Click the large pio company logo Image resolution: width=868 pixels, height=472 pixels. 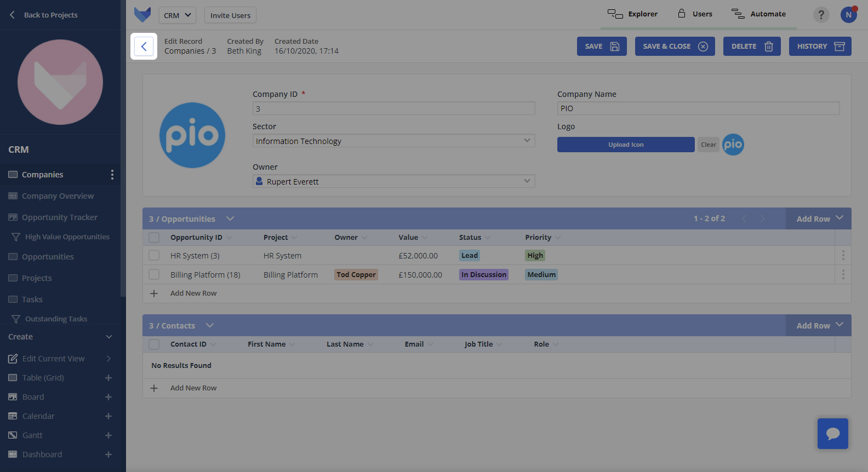point(192,135)
